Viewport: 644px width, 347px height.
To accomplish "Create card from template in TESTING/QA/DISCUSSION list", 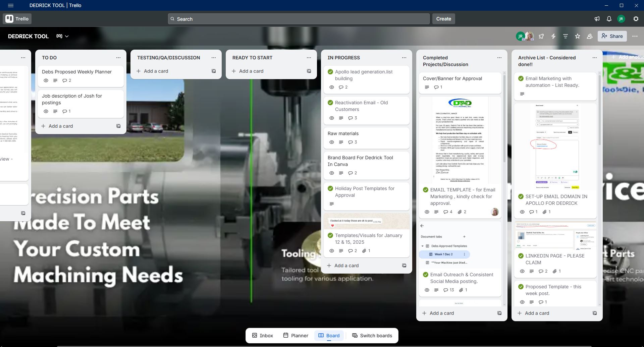I will tap(214, 71).
